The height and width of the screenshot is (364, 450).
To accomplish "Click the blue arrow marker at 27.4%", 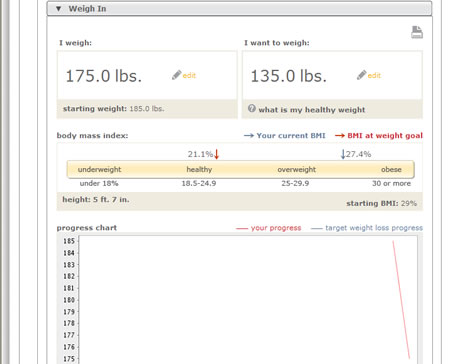I will coord(343,154).
